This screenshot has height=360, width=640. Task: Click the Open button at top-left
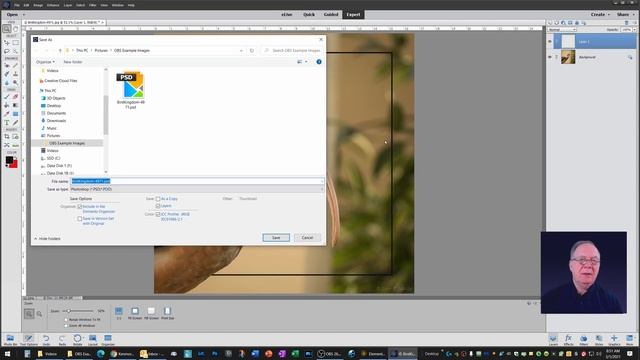[12, 14]
